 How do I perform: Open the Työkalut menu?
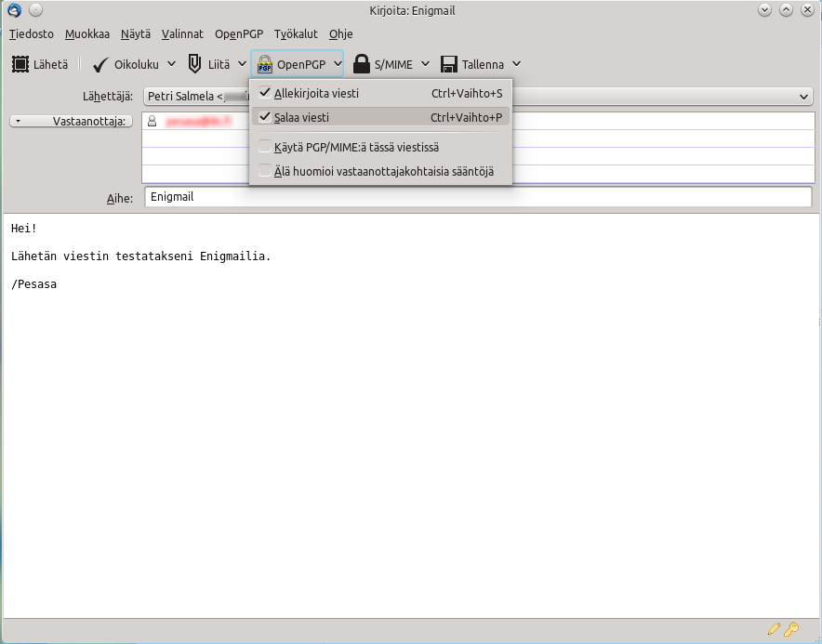pos(297,34)
